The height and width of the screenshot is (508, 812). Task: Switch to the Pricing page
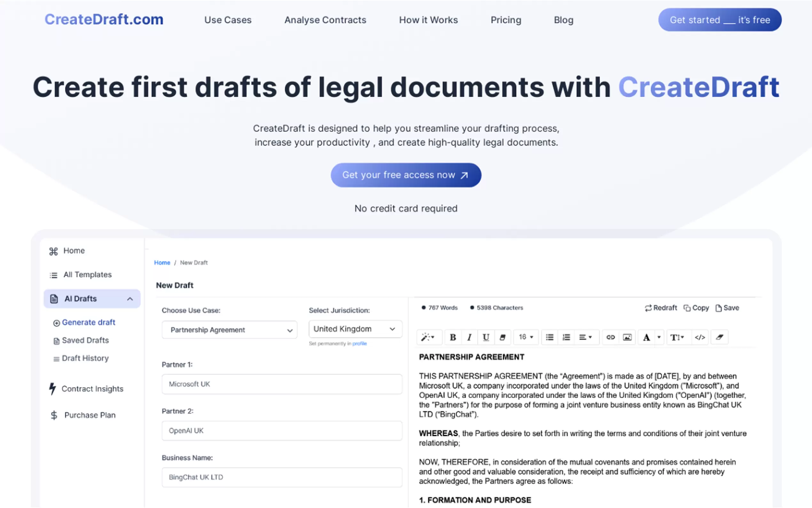(x=506, y=20)
